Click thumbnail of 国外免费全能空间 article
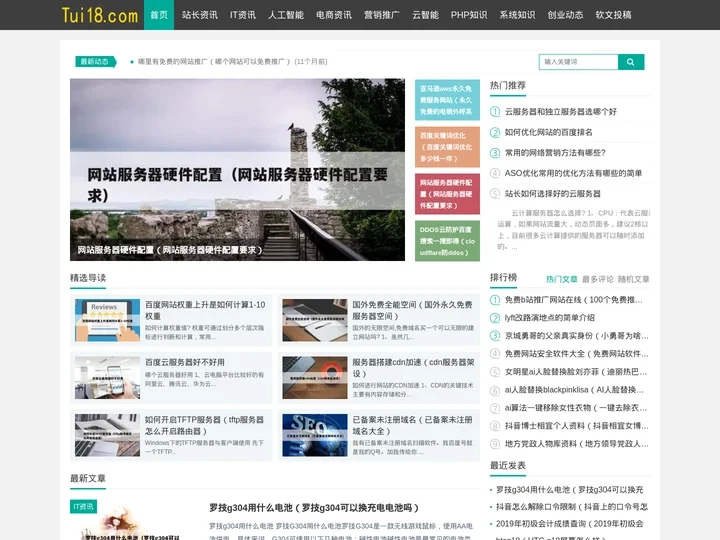 315,320
